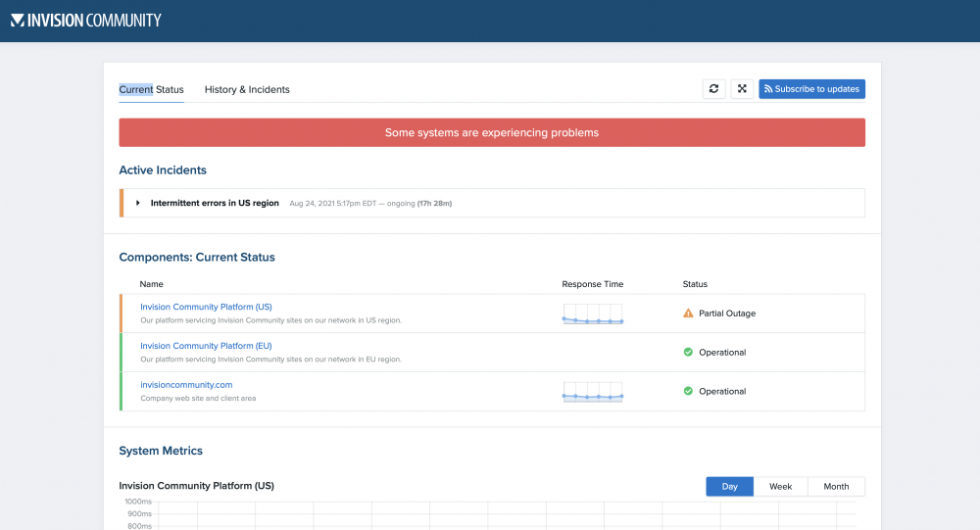
Task: Click the Intermittent errors in US region title
Action: pos(215,203)
